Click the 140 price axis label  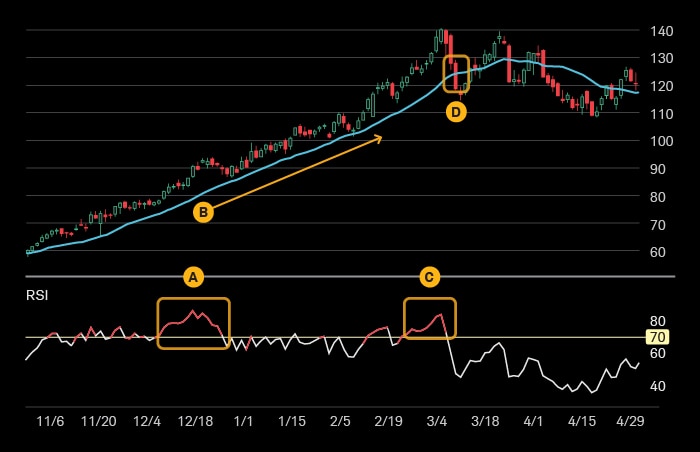658,31
